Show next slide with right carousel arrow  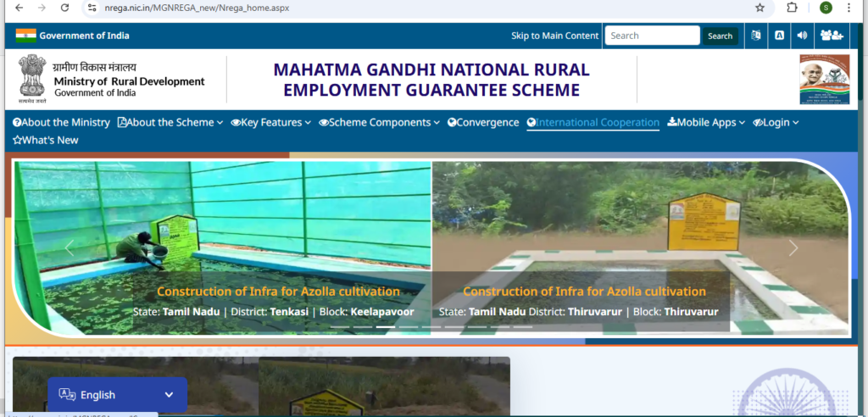tap(793, 248)
